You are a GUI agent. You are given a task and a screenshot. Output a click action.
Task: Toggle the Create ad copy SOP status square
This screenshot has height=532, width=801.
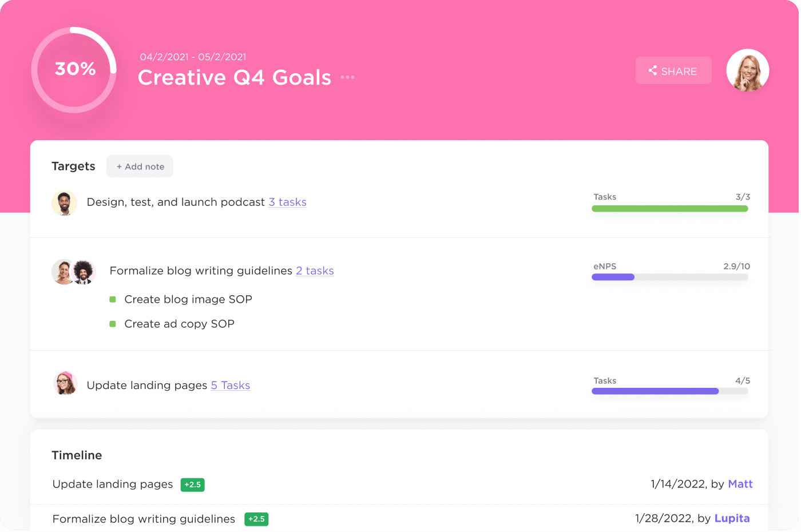tap(113, 324)
